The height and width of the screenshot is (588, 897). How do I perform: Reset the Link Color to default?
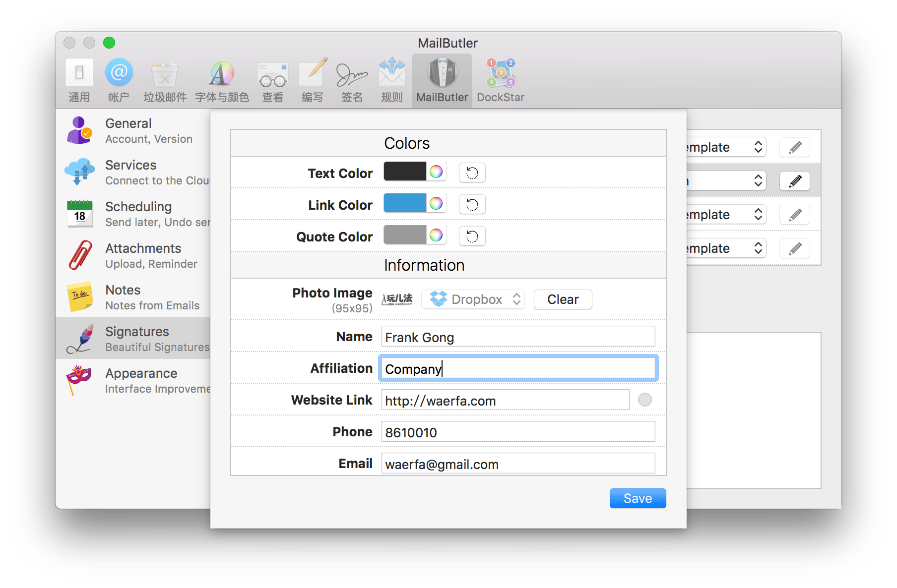click(472, 204)
